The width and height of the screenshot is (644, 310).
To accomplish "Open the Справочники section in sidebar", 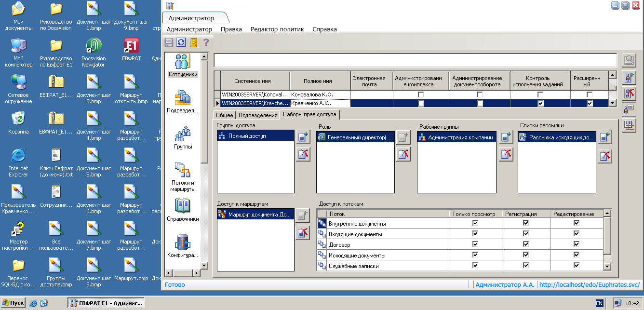I will point(183,210).
